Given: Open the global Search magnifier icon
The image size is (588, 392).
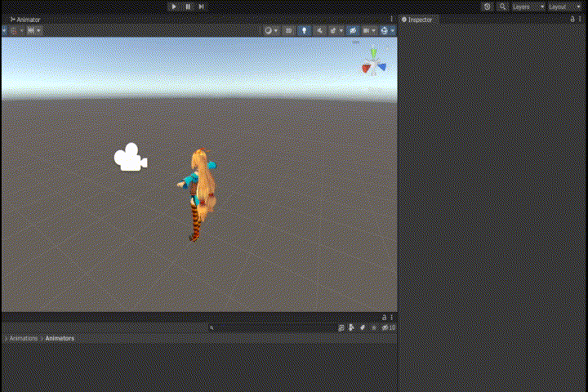Looking at the screenshot, I should [502, 7].
